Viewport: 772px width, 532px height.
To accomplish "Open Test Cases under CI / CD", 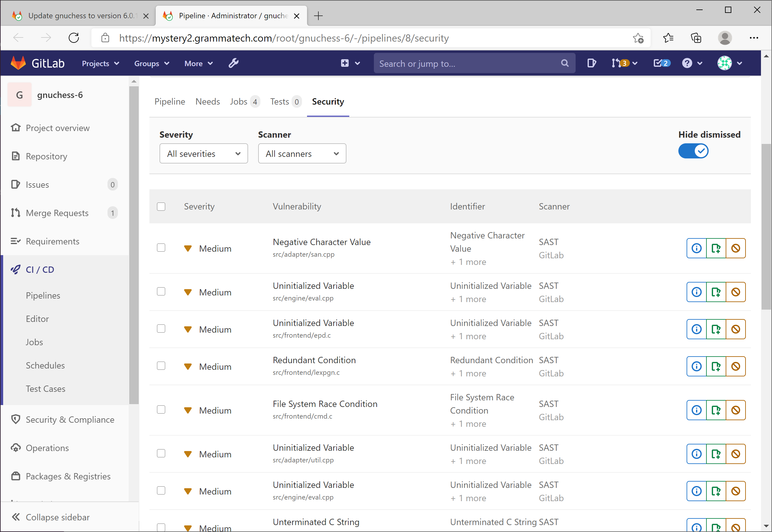I will (x=45, y=389).
